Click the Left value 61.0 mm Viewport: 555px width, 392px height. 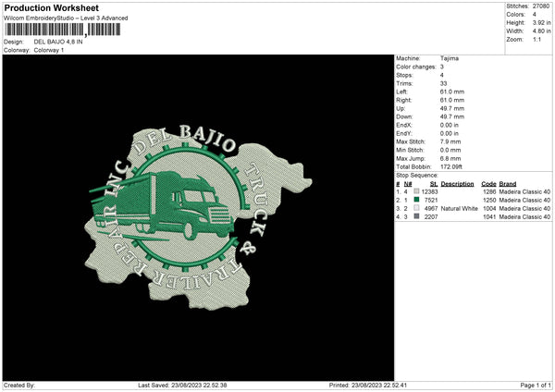[x=452, y=92]
